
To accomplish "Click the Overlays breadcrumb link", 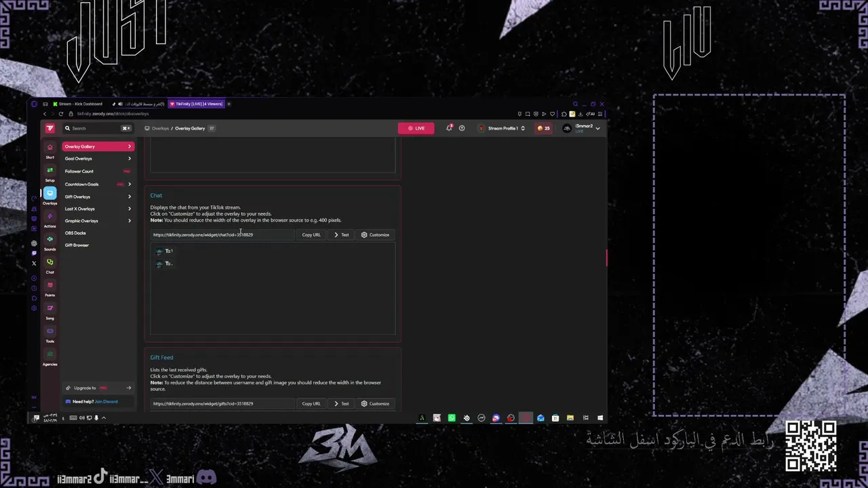I will pyautogui.click(x=161, y=128).
